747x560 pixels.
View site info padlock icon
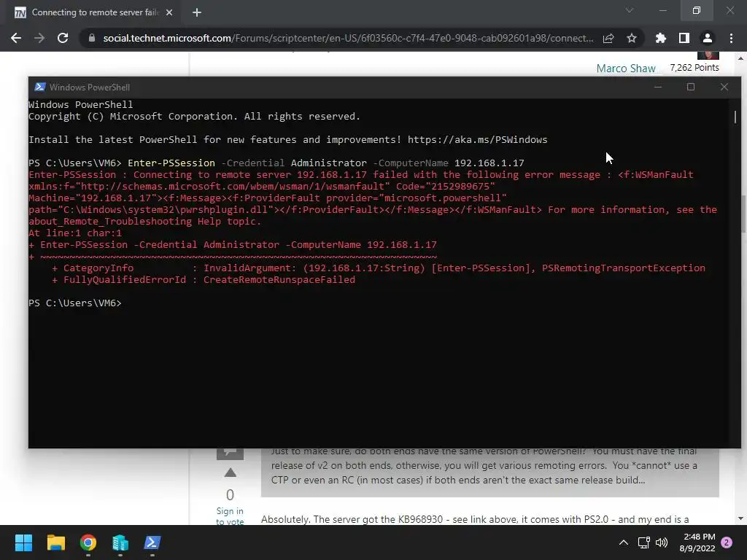click(92, 38)
